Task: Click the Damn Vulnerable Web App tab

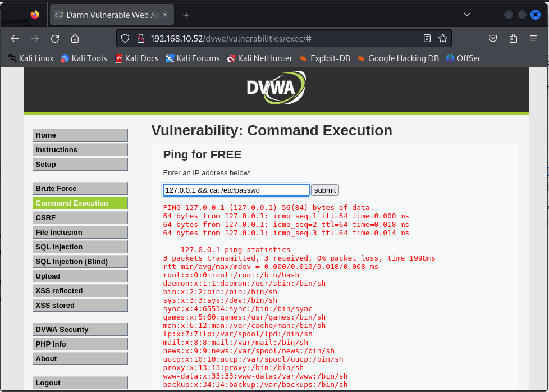Action: pos(112,15)
